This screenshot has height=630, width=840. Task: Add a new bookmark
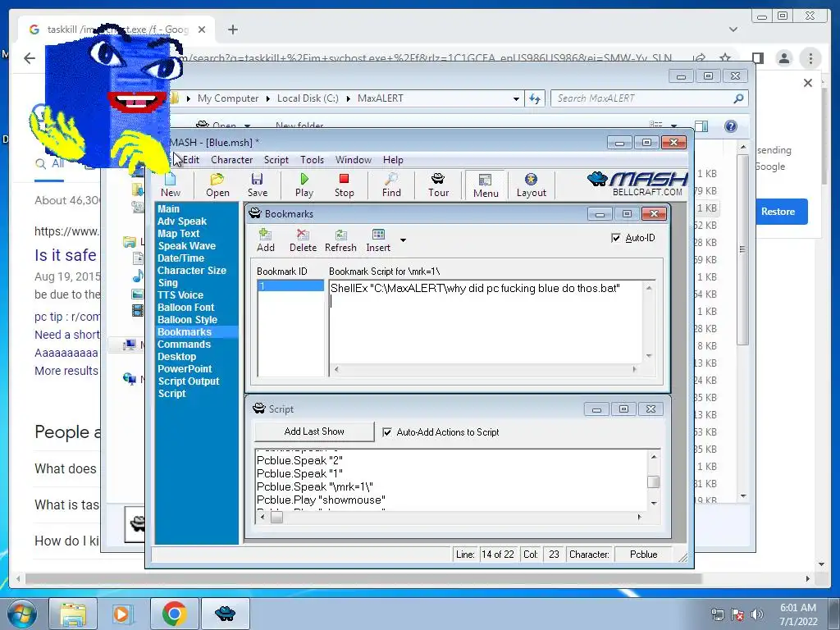click(265, 240)
